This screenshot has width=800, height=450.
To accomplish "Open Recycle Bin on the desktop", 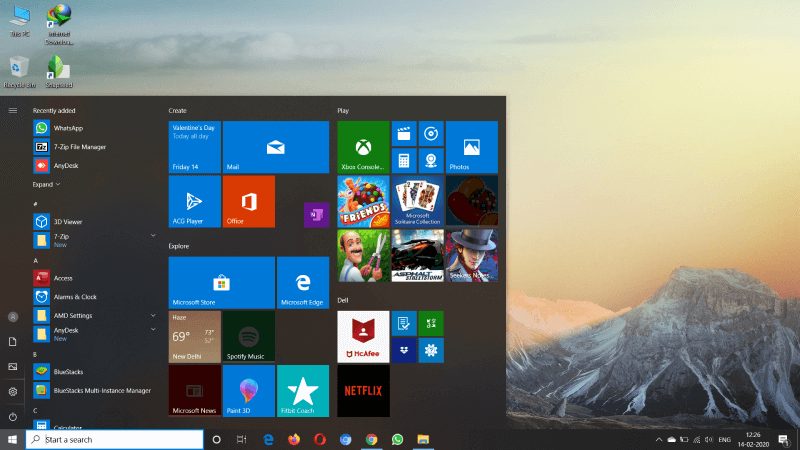I will (x=19, y=72).
